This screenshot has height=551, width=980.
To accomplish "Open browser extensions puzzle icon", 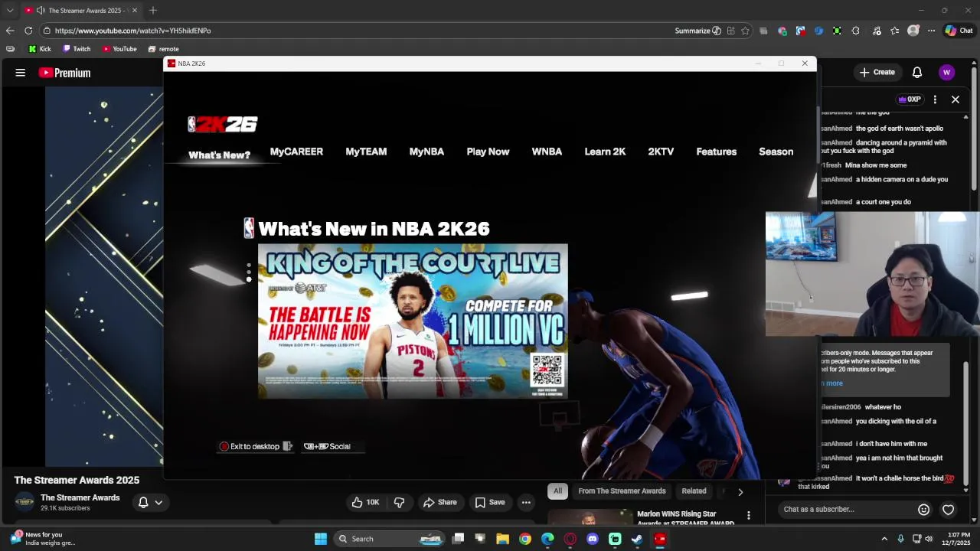I will click(x=855, y=31).
